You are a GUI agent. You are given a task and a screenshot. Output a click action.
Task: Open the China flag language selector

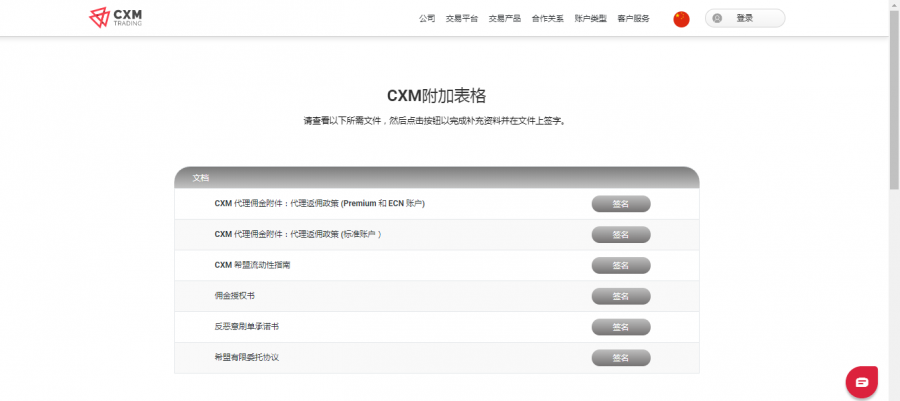[681, 19]
